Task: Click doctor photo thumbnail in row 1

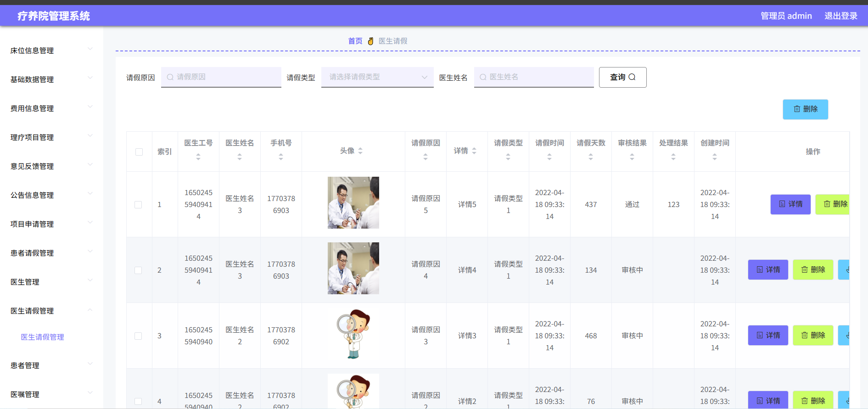Action: 353,202
